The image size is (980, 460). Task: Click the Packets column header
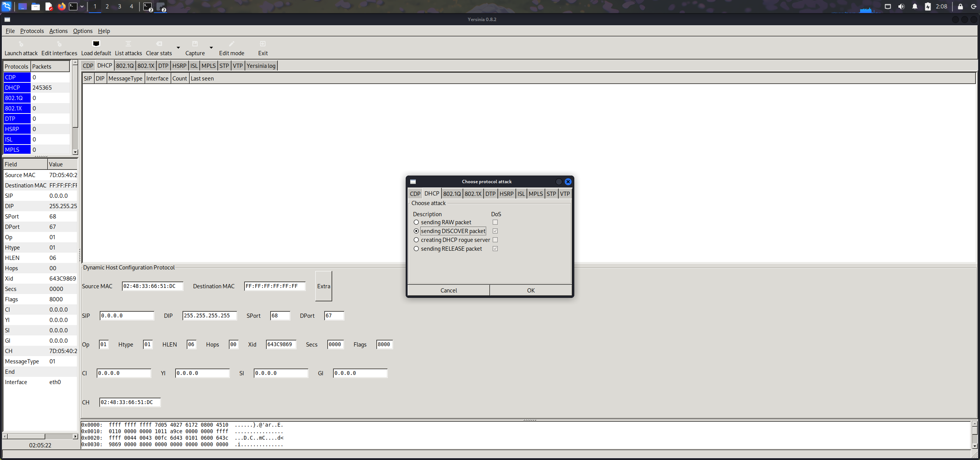[50, 67]
